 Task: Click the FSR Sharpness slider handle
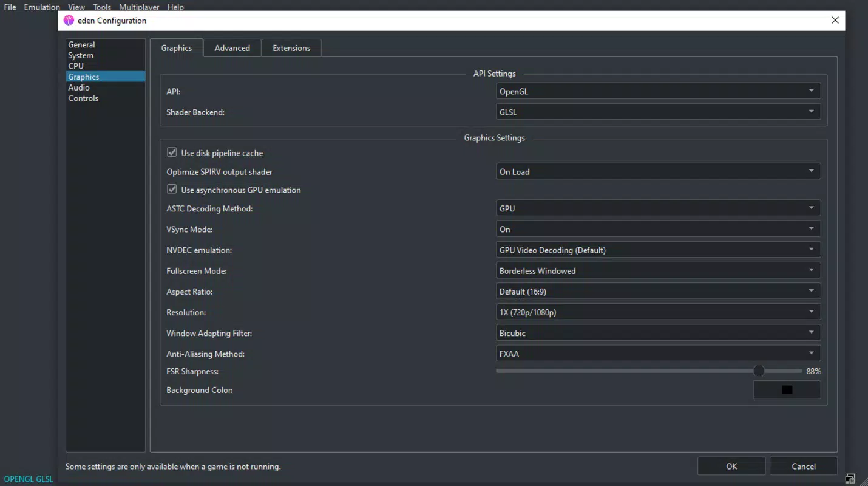tap(759, 371)
